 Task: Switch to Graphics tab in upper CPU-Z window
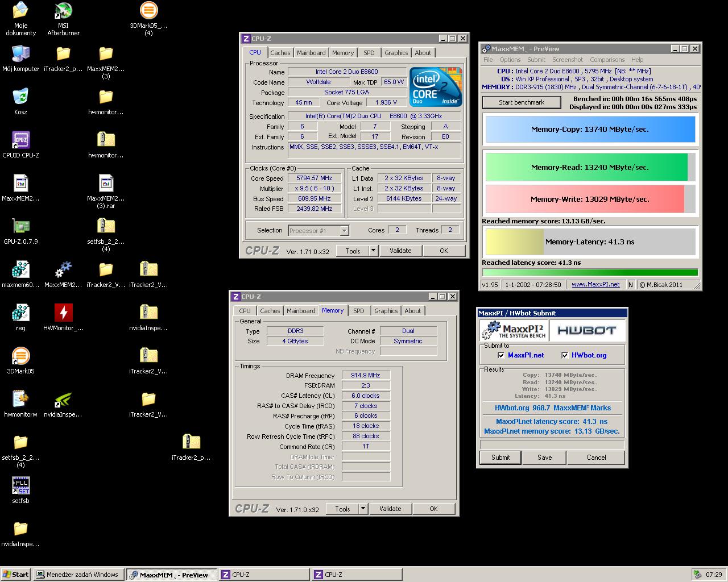(396, 53)
